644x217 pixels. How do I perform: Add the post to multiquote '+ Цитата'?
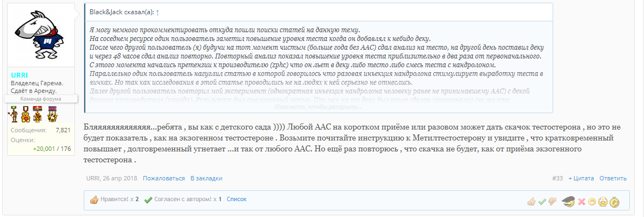click(x=581, y=178)
